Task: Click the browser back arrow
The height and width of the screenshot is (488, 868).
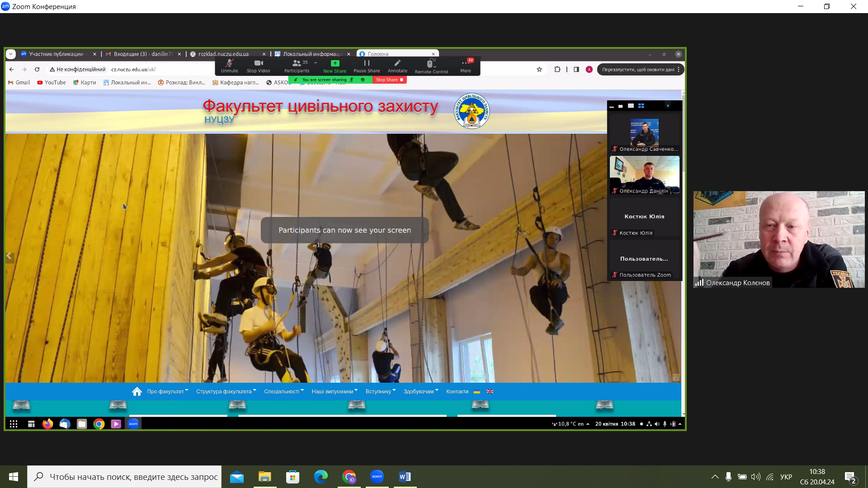Action: tap(12, 70)
